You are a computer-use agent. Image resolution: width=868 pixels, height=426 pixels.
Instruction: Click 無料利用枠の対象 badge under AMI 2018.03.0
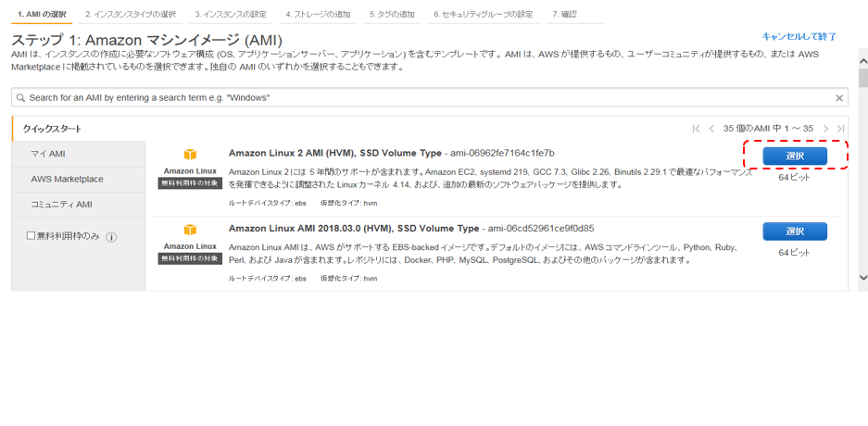click(190, 258)
